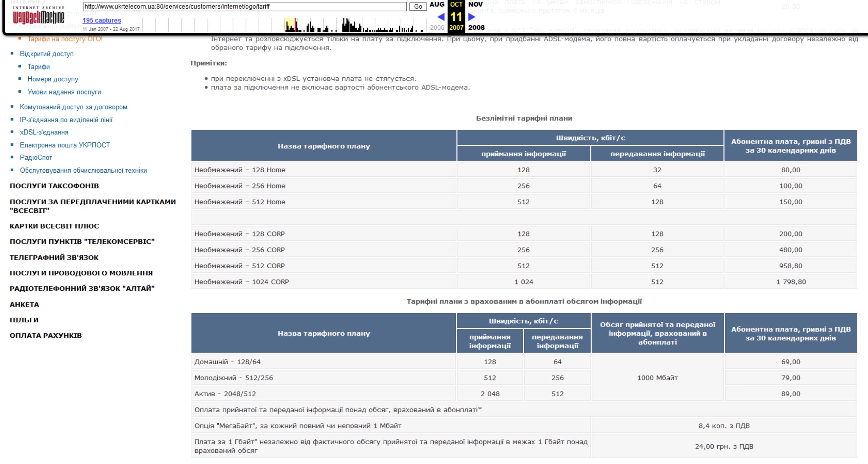
Task: Open 'РадіоСпот' sidebar link
Action: [x=36, y=157]
